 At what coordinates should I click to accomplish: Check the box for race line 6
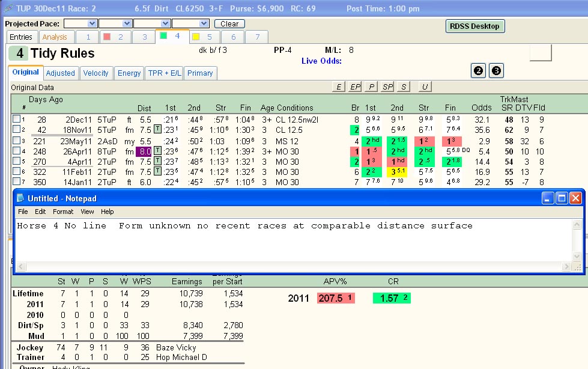tap(16, 171)
